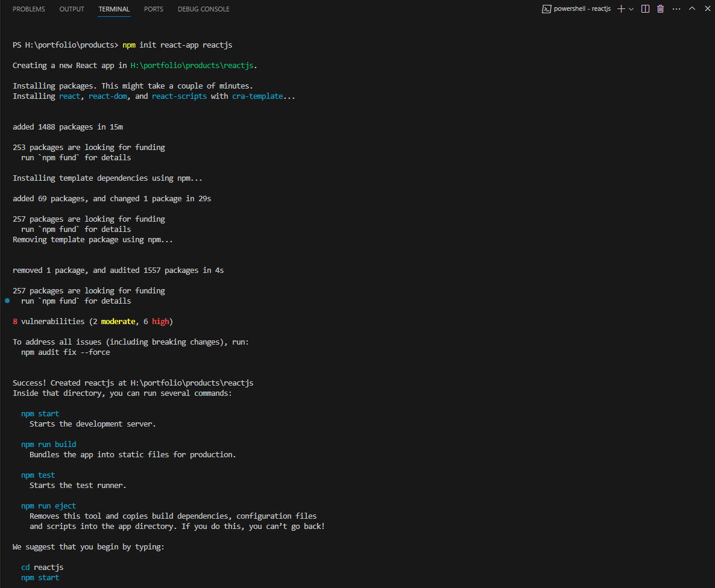715x588 pixels.
Task: Kill terminal with trash icon
Action: [x=660, y=9]
